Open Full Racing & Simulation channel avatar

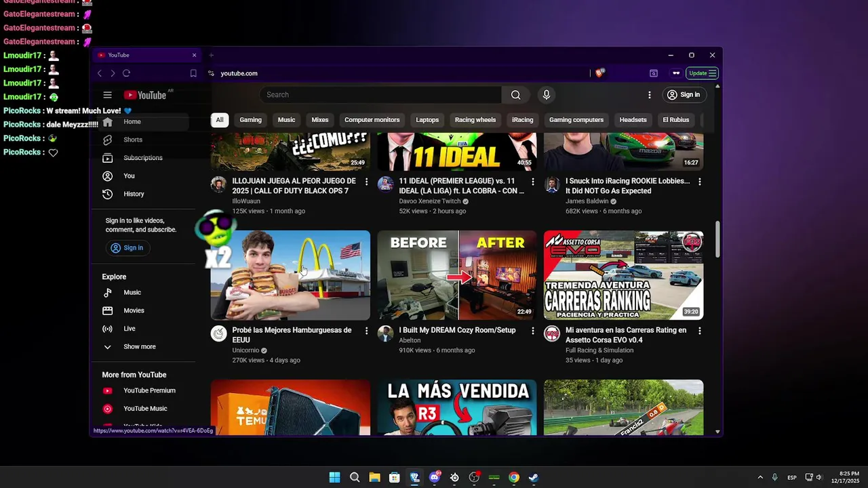(552, 333)
